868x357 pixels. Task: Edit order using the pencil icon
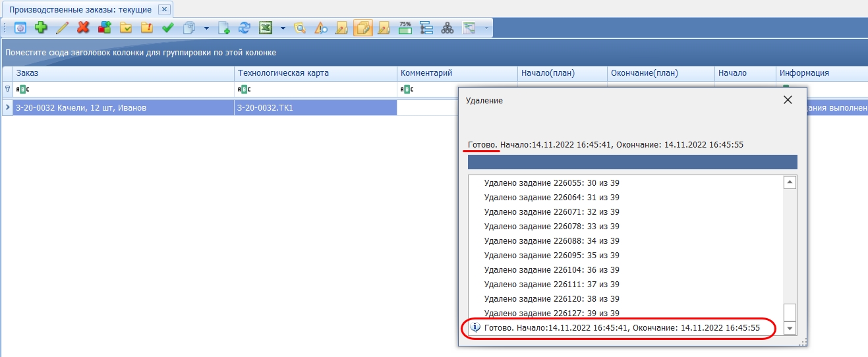tap(62, 28)
